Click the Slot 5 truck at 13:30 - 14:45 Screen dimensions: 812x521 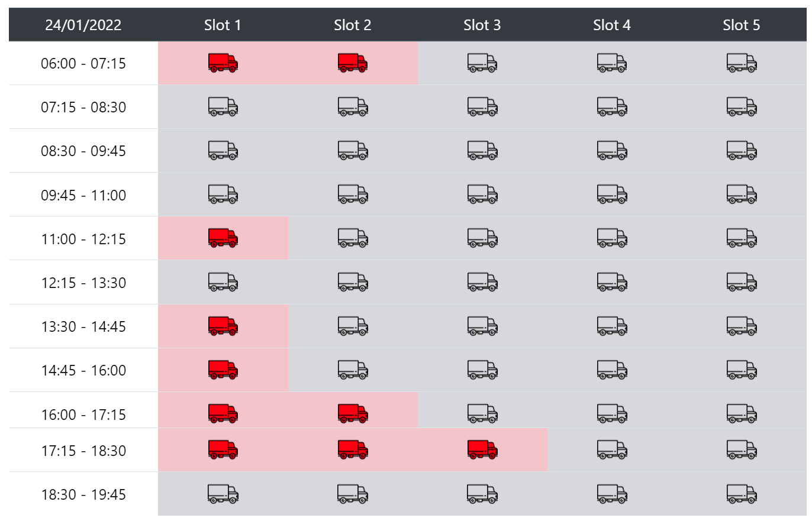pyautogui.click(x=742, y=326)
